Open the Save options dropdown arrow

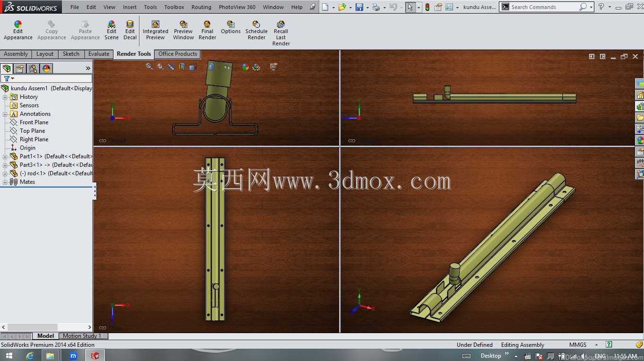tap(367, 7)
